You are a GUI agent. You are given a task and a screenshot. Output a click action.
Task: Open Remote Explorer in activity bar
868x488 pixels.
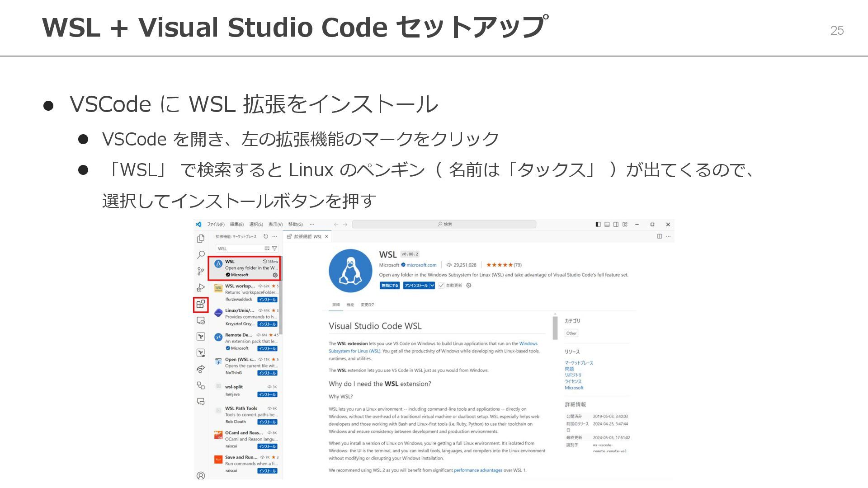tap(201, 320)
